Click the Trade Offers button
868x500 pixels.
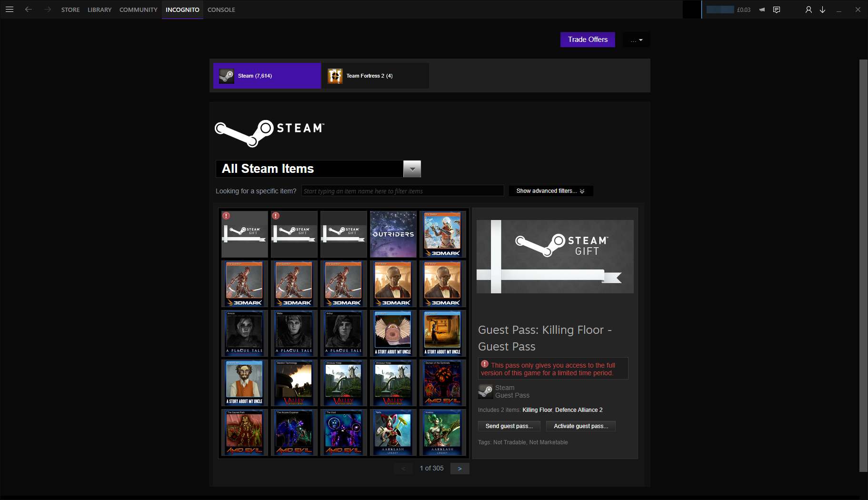point(587,40)
